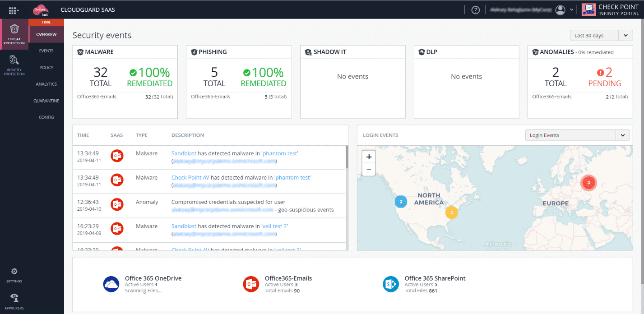The image size is (644, 314).
Task: Open the Last 30 days dropdown
Action: coord(601,36)
